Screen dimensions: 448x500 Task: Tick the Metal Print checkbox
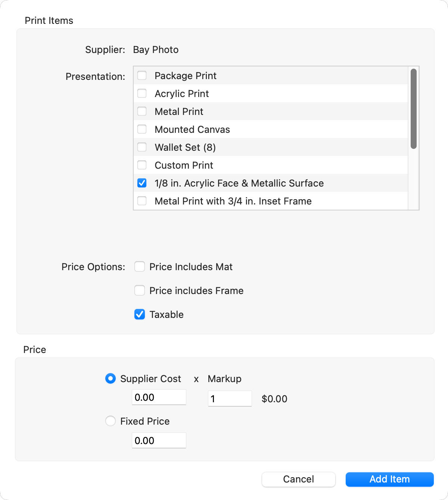pyautogui.click(x=142, y=112)
